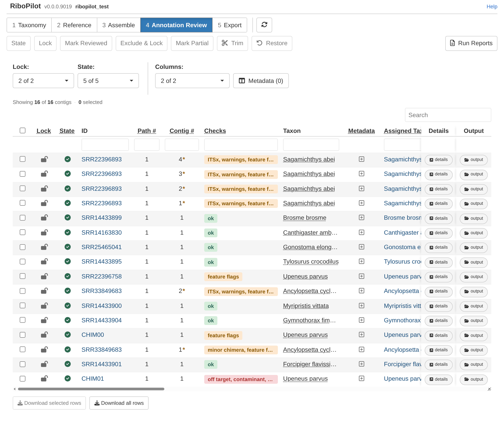Click the Restore undo button

[272, 43]
